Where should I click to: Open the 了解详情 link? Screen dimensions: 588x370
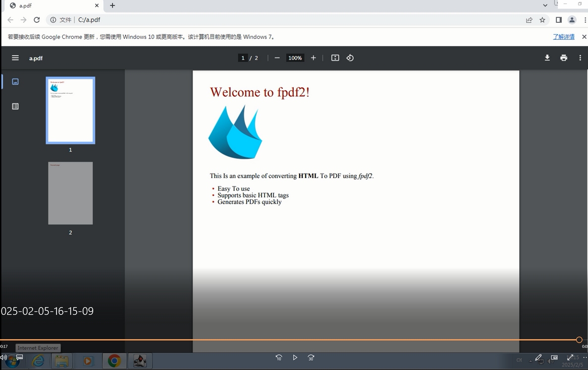coord(564,37)
